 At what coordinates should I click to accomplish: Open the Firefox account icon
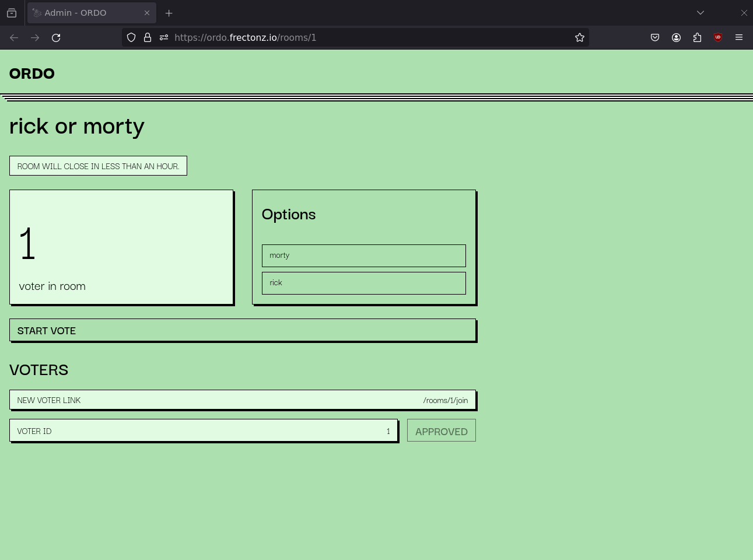(676, 37)
